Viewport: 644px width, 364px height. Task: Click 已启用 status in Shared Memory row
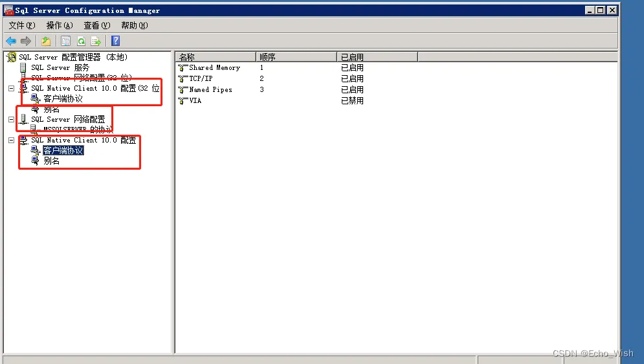[x=352, y=68]
